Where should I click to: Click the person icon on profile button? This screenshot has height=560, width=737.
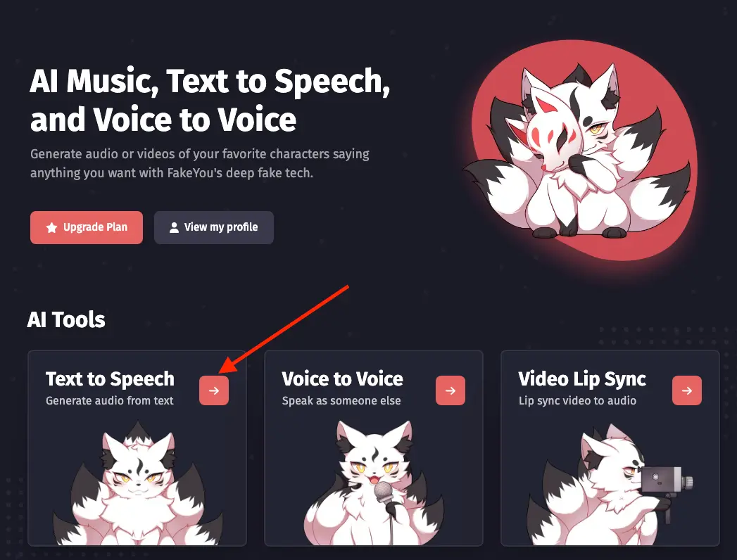174,227
